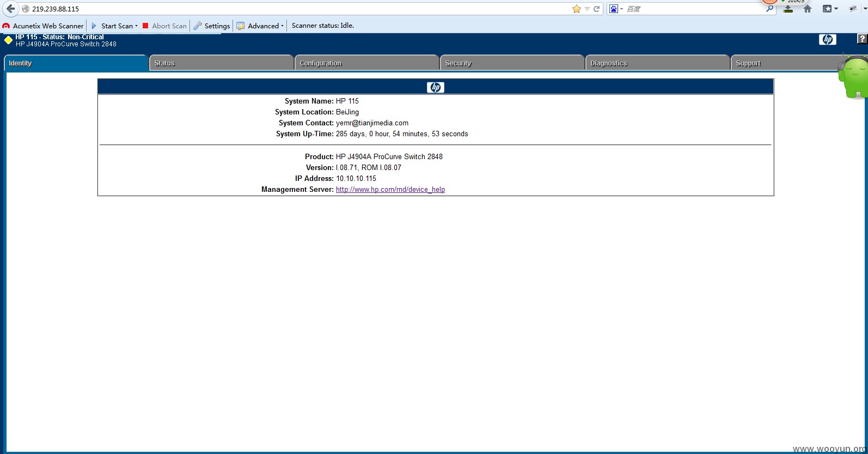Reload the page with the refresh icon
This screenshot has width=868, height=454.
(597, 9)
